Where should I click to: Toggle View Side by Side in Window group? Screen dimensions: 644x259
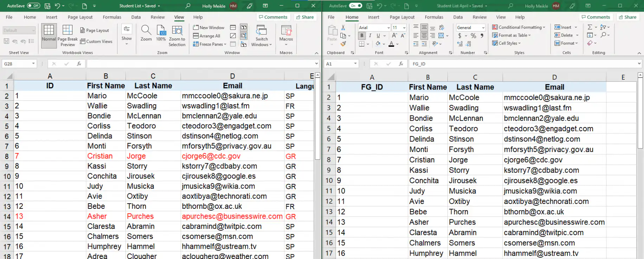(x=244, y=27)
